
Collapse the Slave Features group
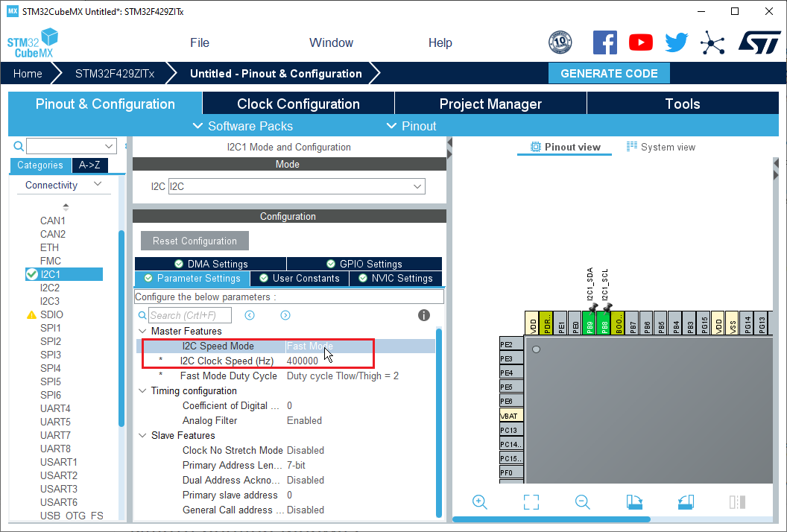pos(142,435)
